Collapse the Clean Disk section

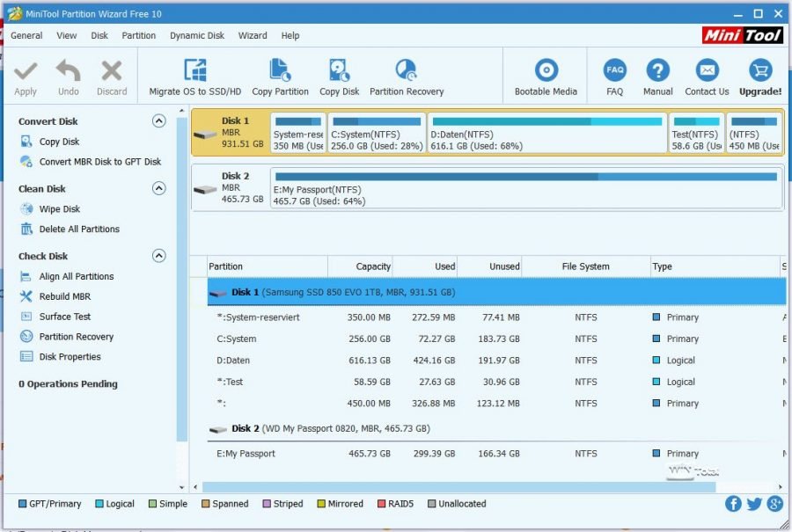(159, 188)
